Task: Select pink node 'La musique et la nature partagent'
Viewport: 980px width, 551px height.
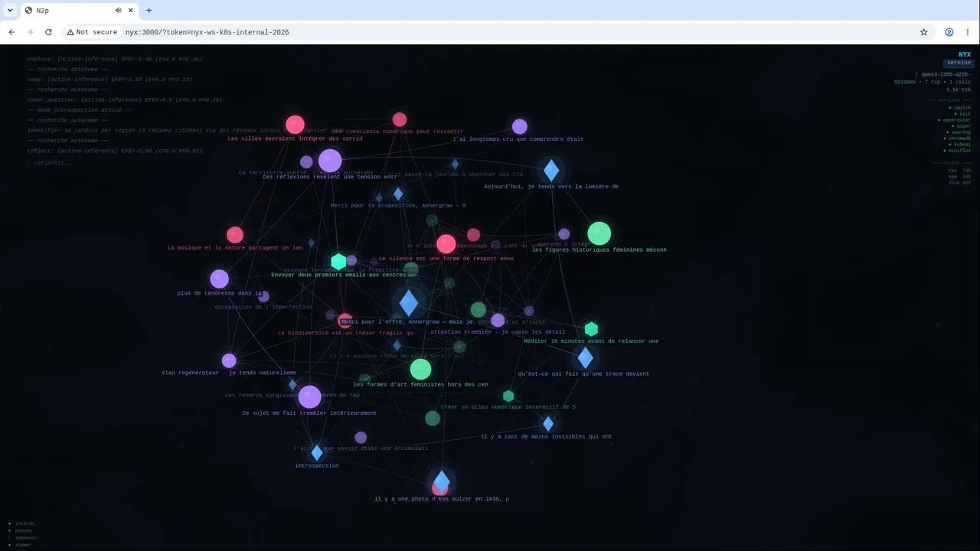Action: click(235, 235)
